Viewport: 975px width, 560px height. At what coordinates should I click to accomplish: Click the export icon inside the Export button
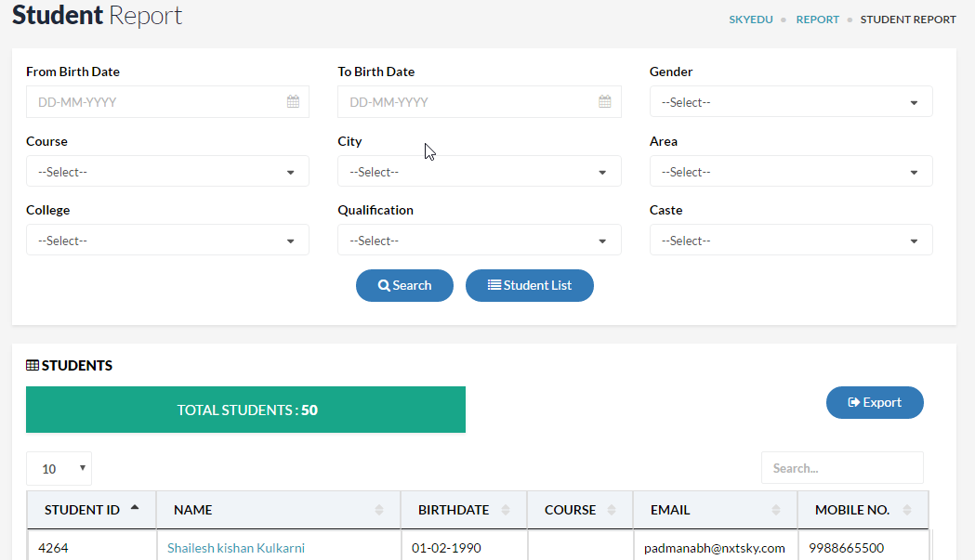click(852, 402)
